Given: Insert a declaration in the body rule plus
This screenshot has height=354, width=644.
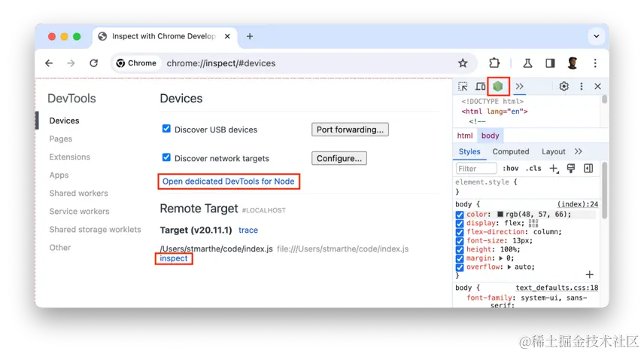Looking at the screenshot, I should point(589,275).
